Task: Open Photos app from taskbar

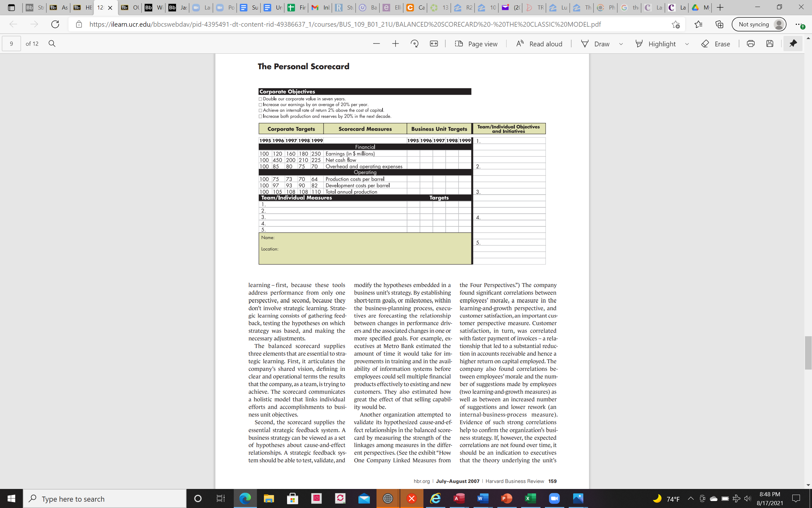Action: 578,498
